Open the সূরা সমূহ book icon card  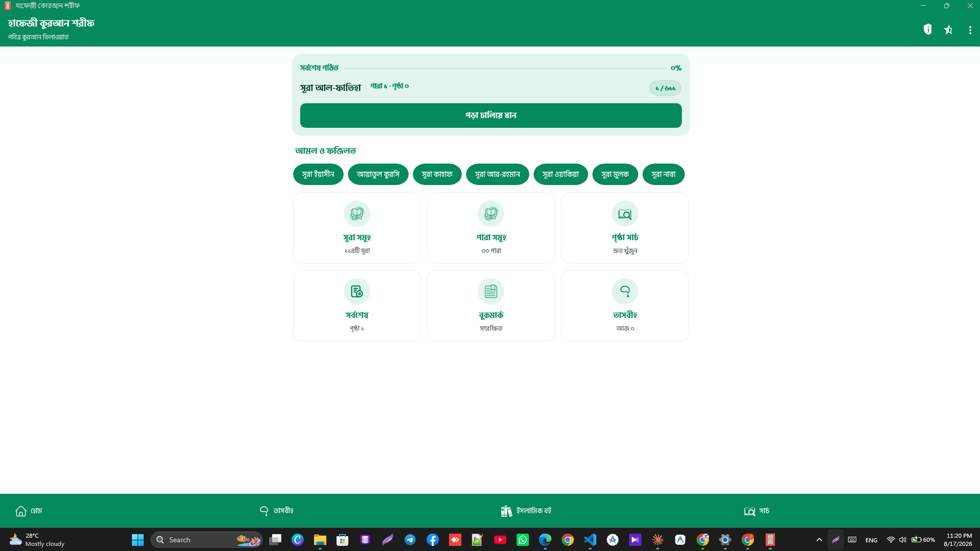[x=357, y=228]
